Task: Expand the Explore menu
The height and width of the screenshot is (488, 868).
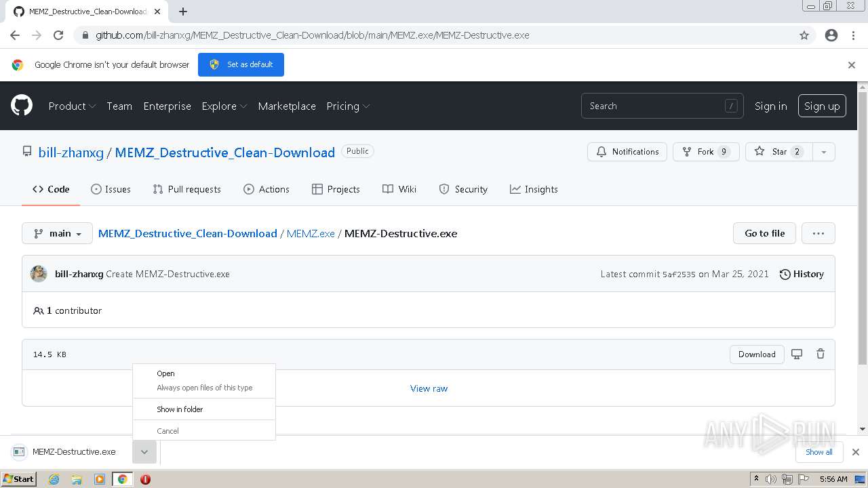Action: [x=224, y=106]
